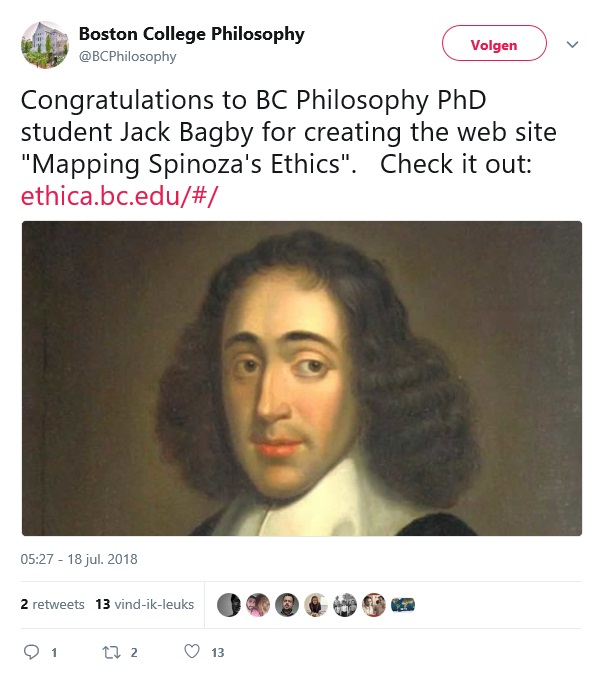Screen dimensions: 609x675
Task: Enlarge the Spinoza portrait image
Action: [x=302, y=378]
